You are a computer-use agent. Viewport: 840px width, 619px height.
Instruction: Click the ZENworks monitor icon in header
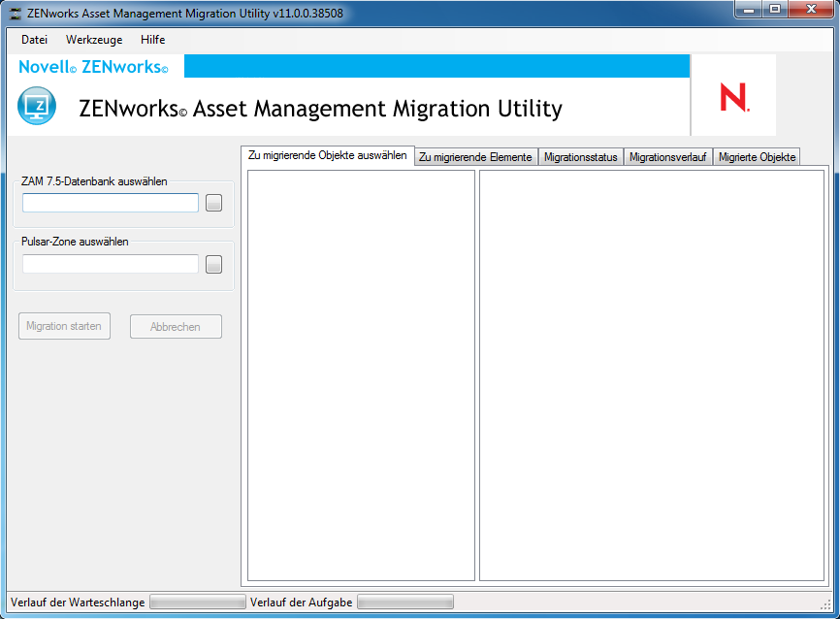tap(37, 106)
